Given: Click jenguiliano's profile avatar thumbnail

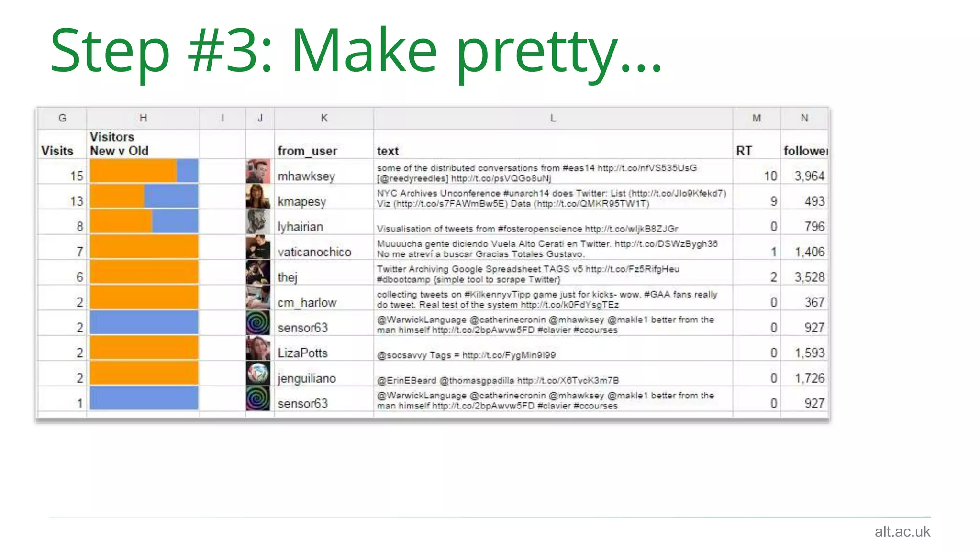Looking at the screenshot, I should [258, 374].
